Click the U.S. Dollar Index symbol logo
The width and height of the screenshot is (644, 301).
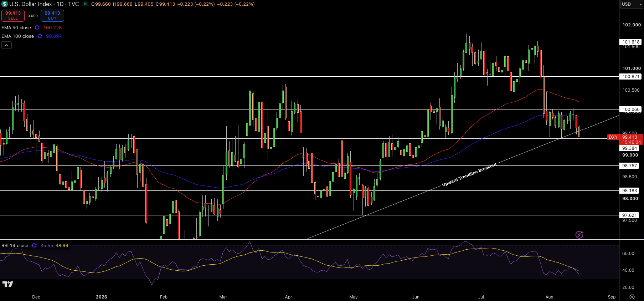pyautogui.click(x=5, y=4)
